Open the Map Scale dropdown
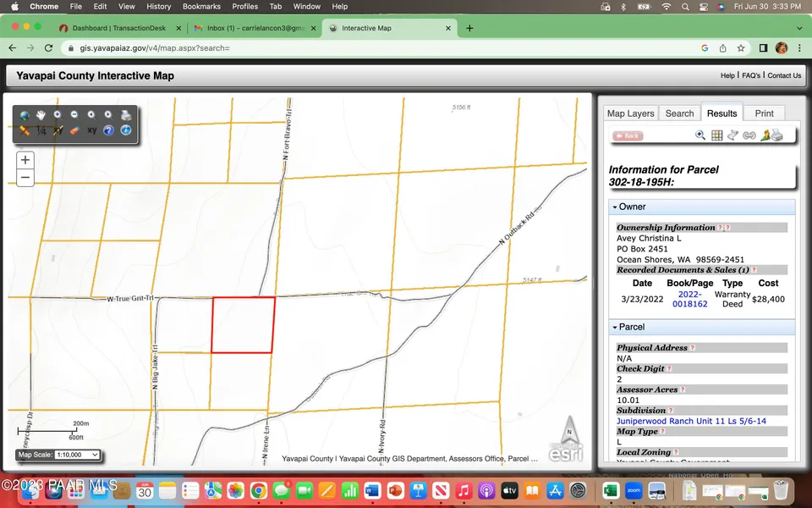 click(x=77, y=455)
